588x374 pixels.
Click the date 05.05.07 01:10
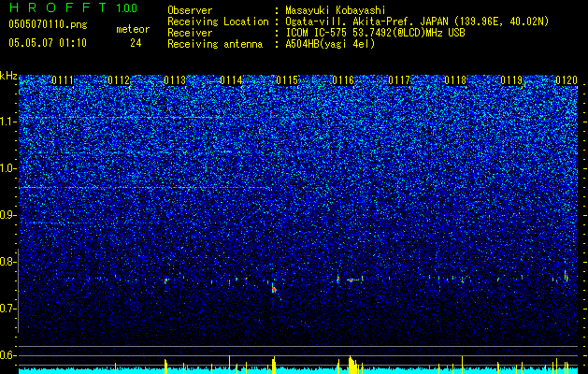coord(48,43)
